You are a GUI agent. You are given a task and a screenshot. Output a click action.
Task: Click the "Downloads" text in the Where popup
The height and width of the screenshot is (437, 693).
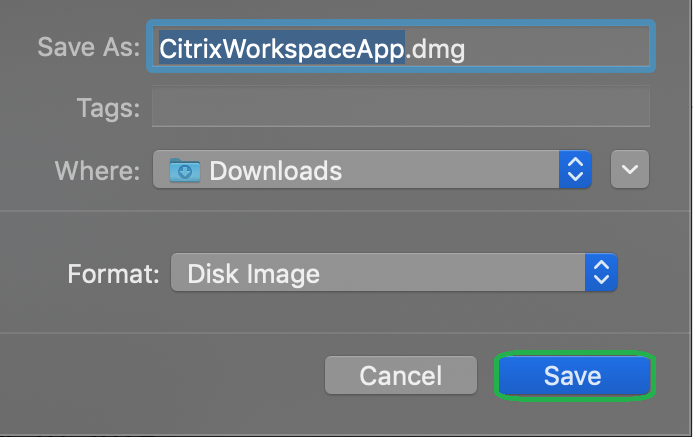tap(275, 171)
